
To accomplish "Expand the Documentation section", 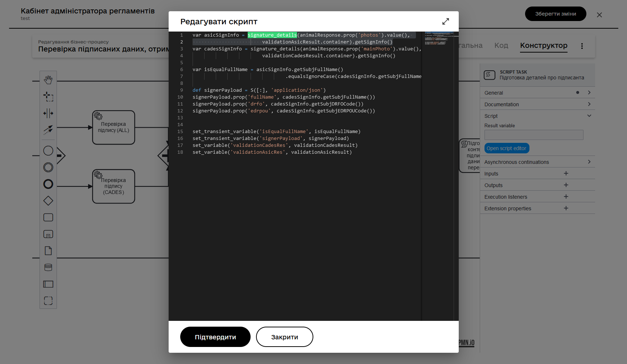I will [x=537, y=104].
